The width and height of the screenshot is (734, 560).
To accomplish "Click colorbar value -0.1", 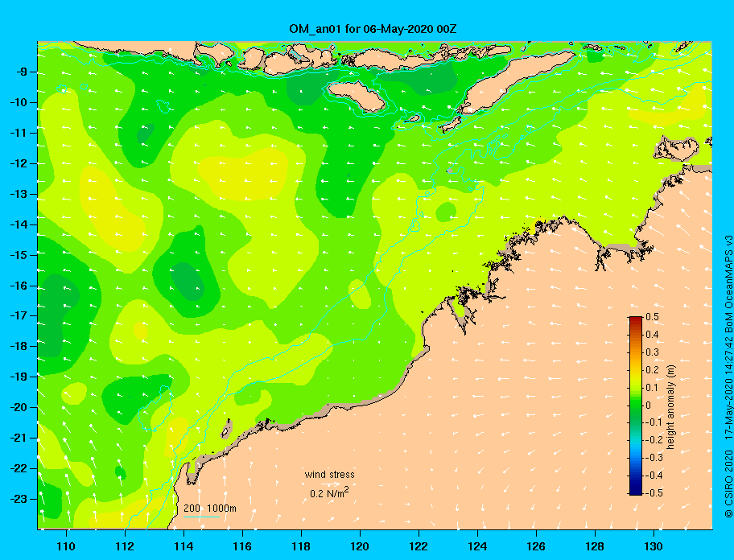I will tap(654, 422).
